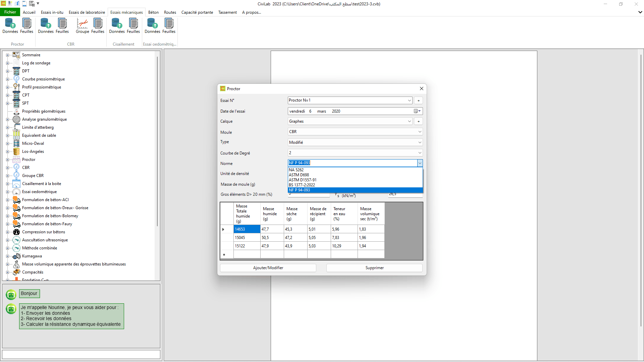Expand Proctor tree node
Viewport: 644px width, 362px height.
(7, 160)
